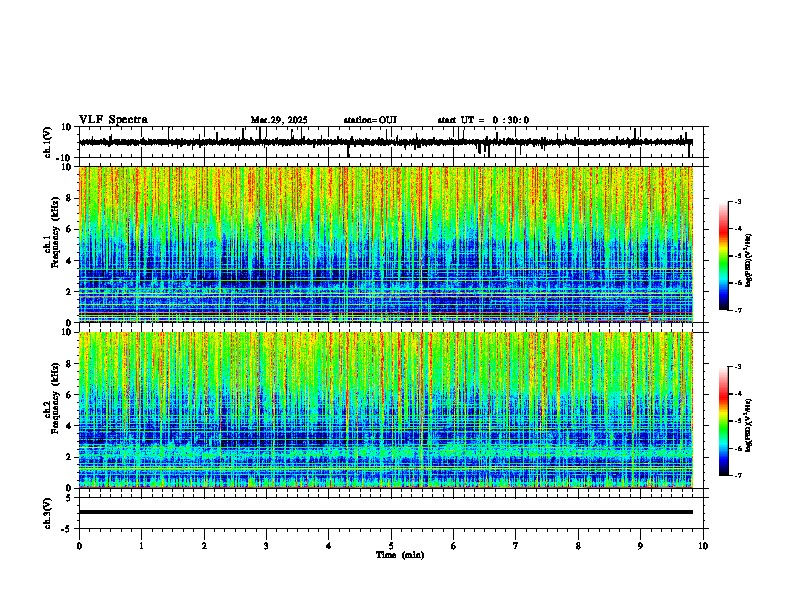Click the "-5" tick label on ch.3(V) axis
Viewport: 792px width, 612px height.
68,529
